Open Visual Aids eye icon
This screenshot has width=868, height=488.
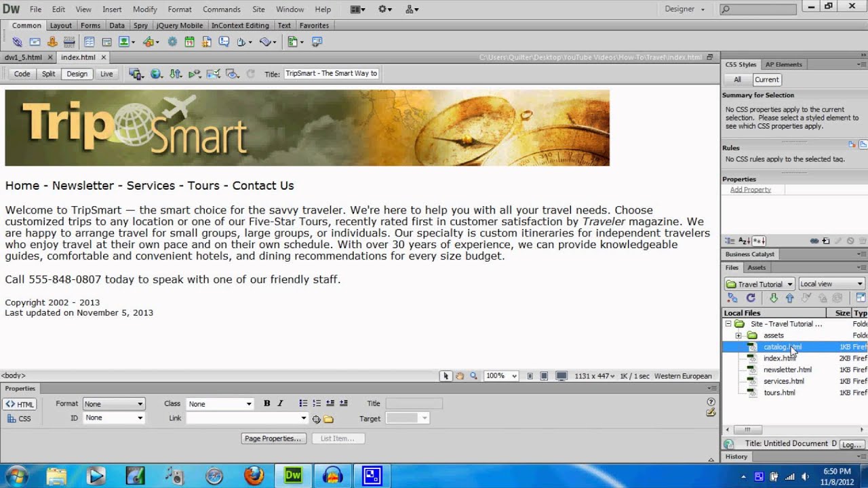233,74
